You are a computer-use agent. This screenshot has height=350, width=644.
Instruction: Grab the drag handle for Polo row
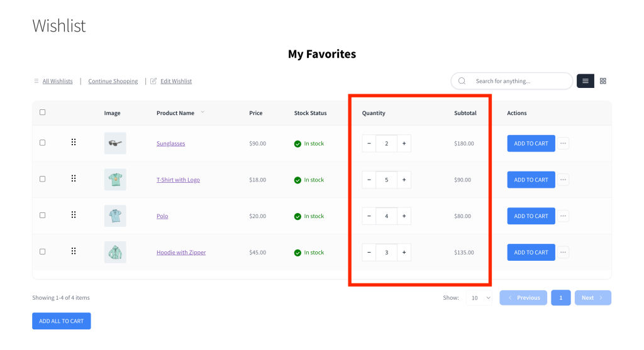click(x=74, y=215)
